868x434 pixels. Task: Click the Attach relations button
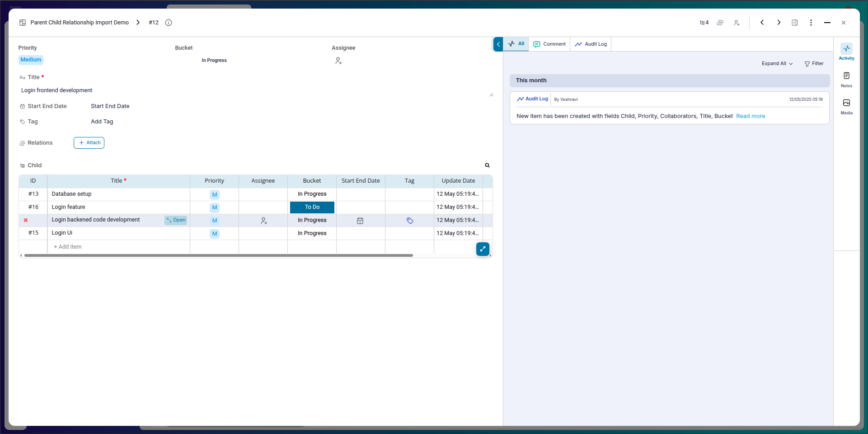point(89,143)
